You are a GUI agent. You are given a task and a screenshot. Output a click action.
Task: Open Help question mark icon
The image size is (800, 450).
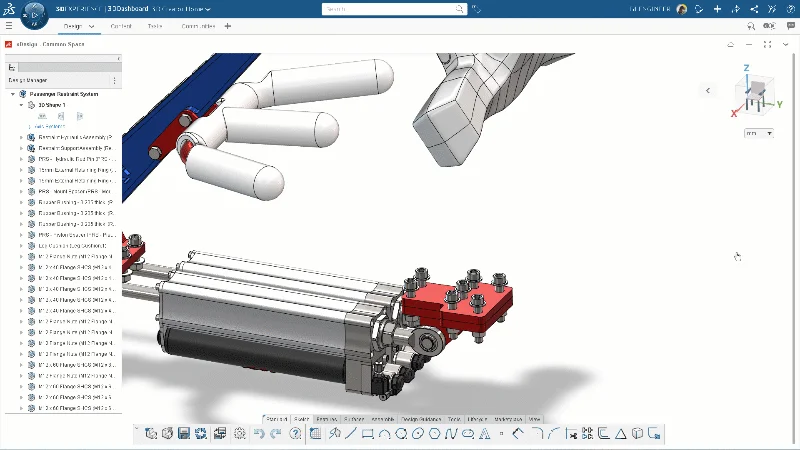click(x=295, y=434)
